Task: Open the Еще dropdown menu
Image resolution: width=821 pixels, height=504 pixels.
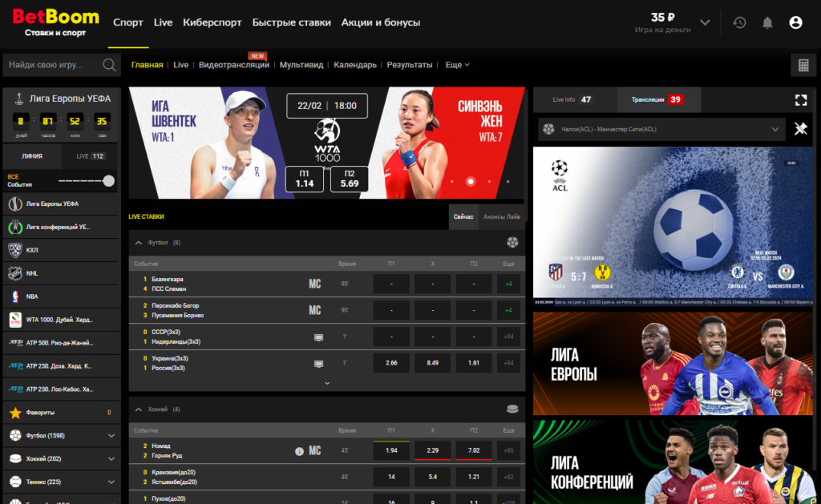Action: click(458, 65)
